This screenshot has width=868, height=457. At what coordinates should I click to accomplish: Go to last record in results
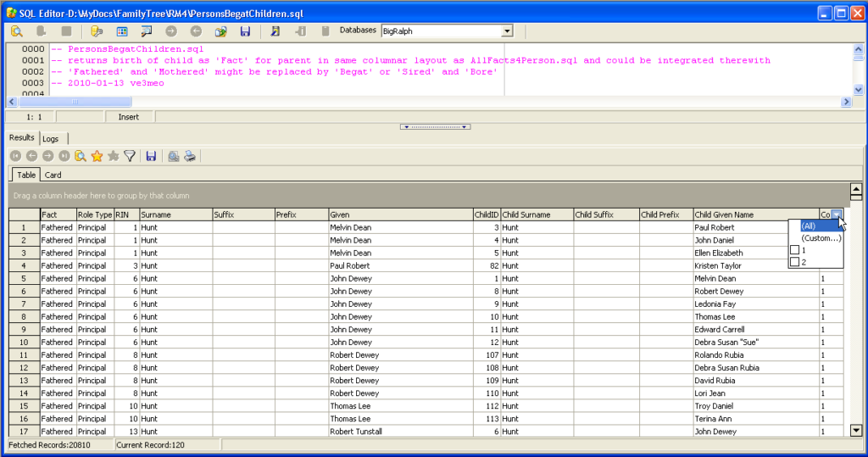[x=64, y=156]
